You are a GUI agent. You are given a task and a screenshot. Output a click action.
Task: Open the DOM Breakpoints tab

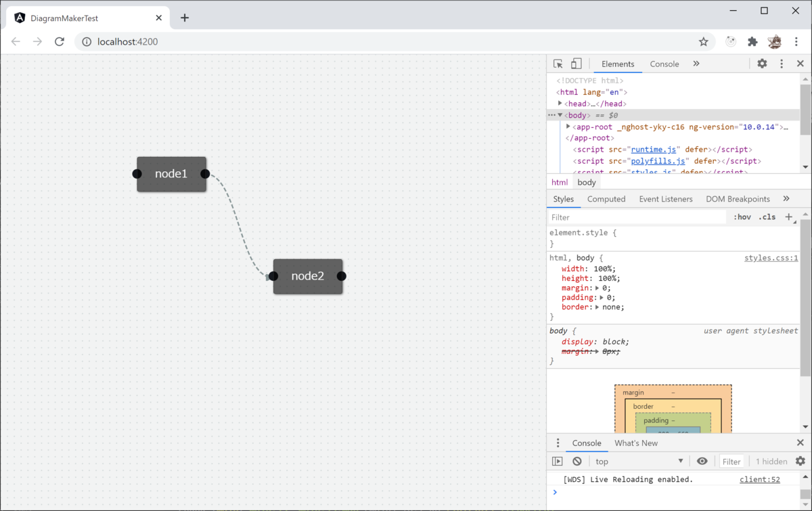tap(738, 199)
